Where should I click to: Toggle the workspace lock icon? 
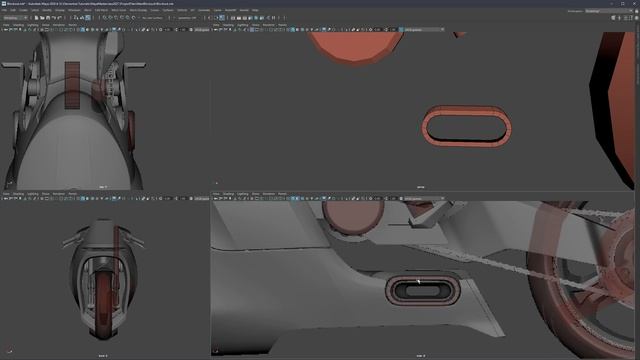coord(636,11)
